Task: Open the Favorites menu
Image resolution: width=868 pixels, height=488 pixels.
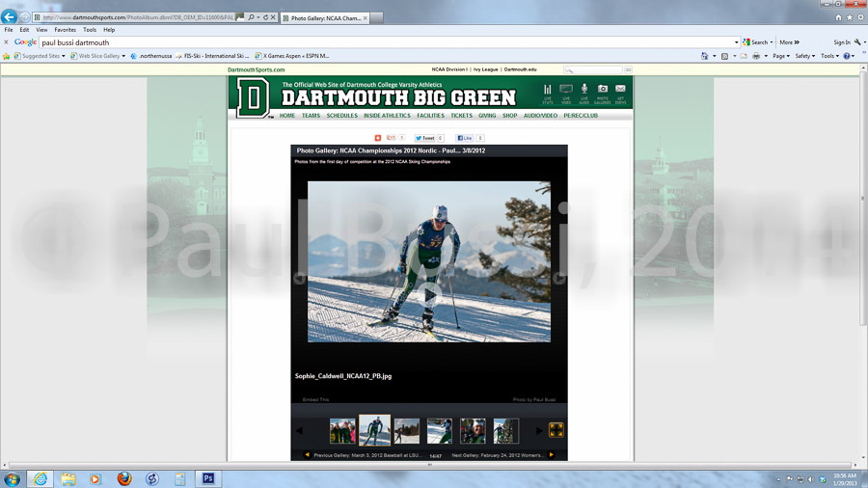Action: click(65, 30)
